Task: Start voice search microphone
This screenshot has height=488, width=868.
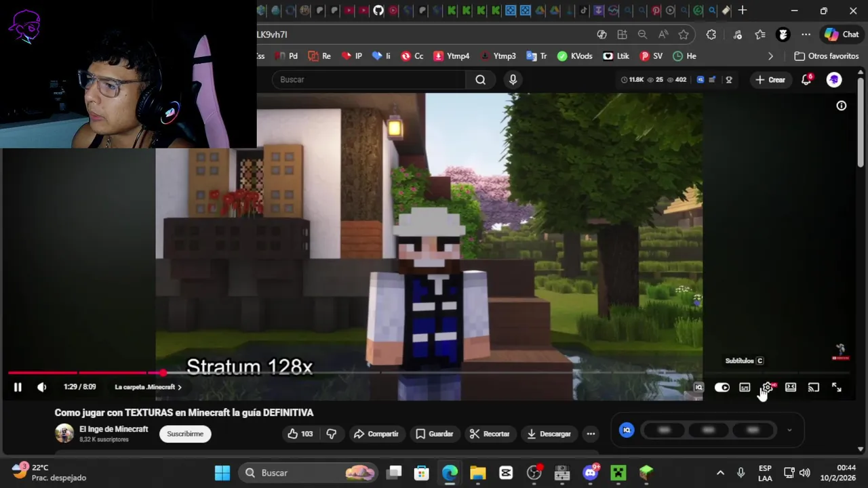Action: 513,79
